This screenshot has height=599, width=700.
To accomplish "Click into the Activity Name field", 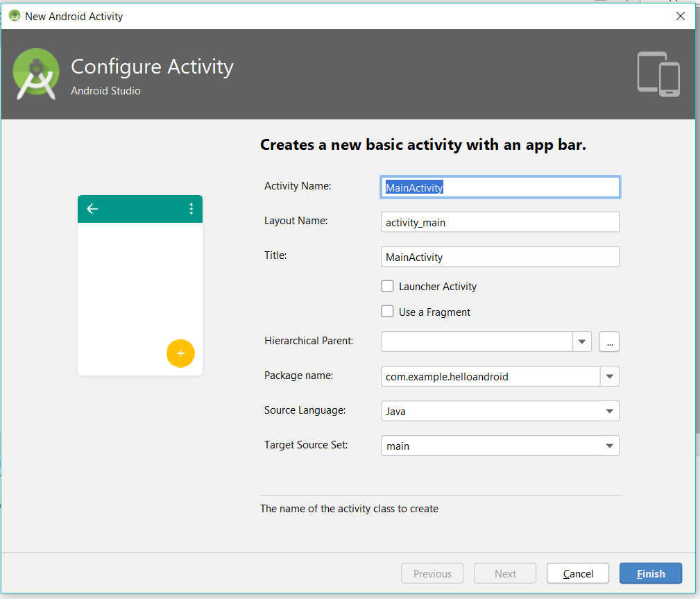I will [x=500, y=187].
